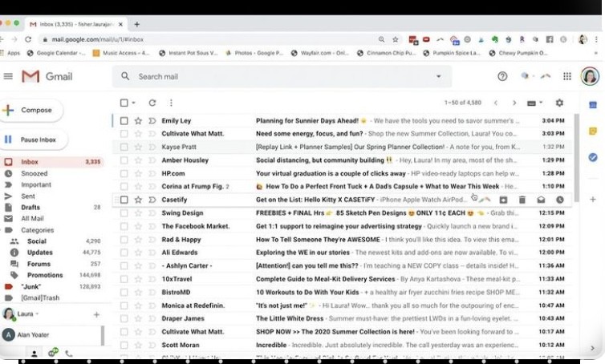Compose a new email
This screenshot has width=605, height=364.
pos(30,111)
